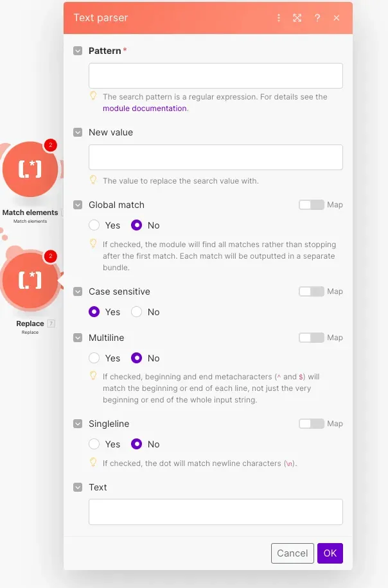Toggle the Map switch for Case sensitive
Viewport: 388px width, 588px height.
312,291
